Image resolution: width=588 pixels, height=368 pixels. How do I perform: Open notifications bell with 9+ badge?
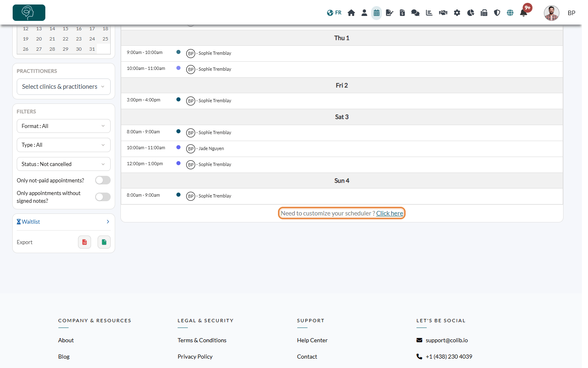(x=524, y=13)
